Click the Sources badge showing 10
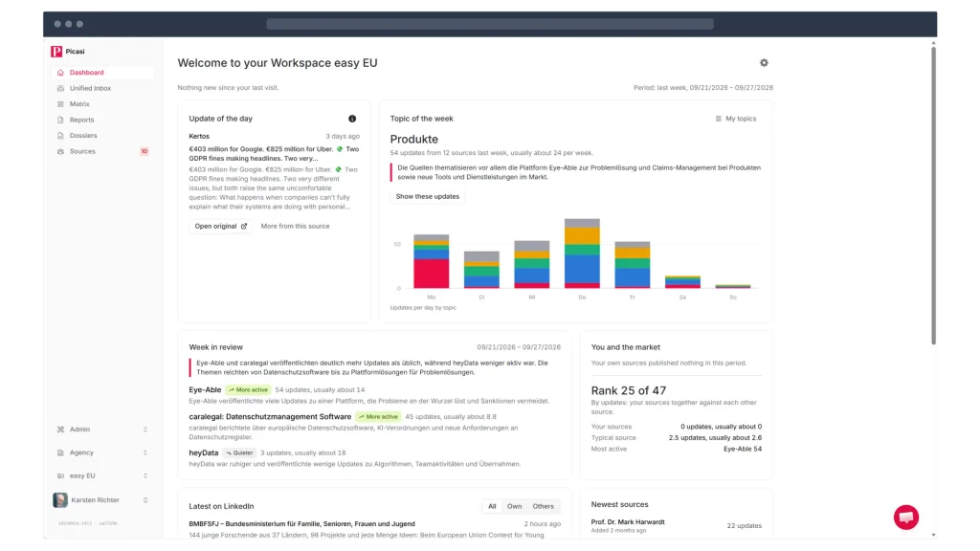 (x=145, y=151)
